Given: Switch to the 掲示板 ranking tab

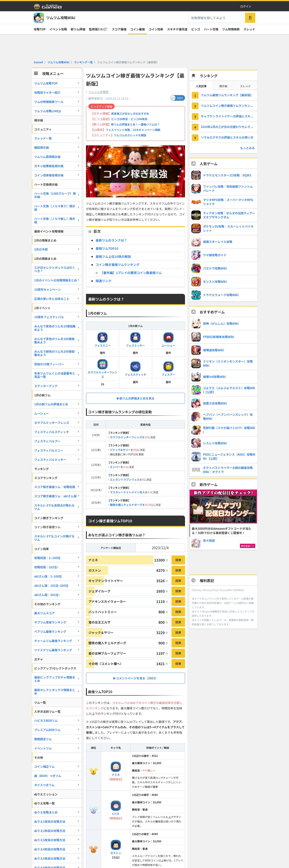Looking at the screenshot, I should [x=223, y=86].
